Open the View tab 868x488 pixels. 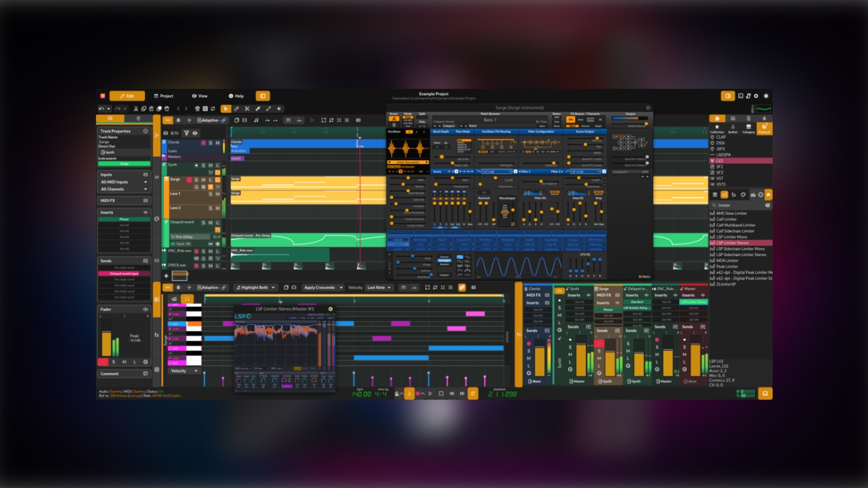click(200, 96)
